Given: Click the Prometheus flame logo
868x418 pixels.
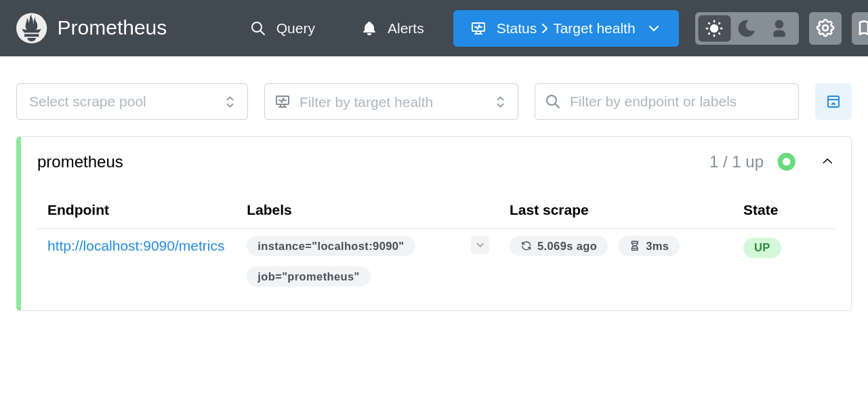Looking at the screenshot, I should [x=31, y=28].
